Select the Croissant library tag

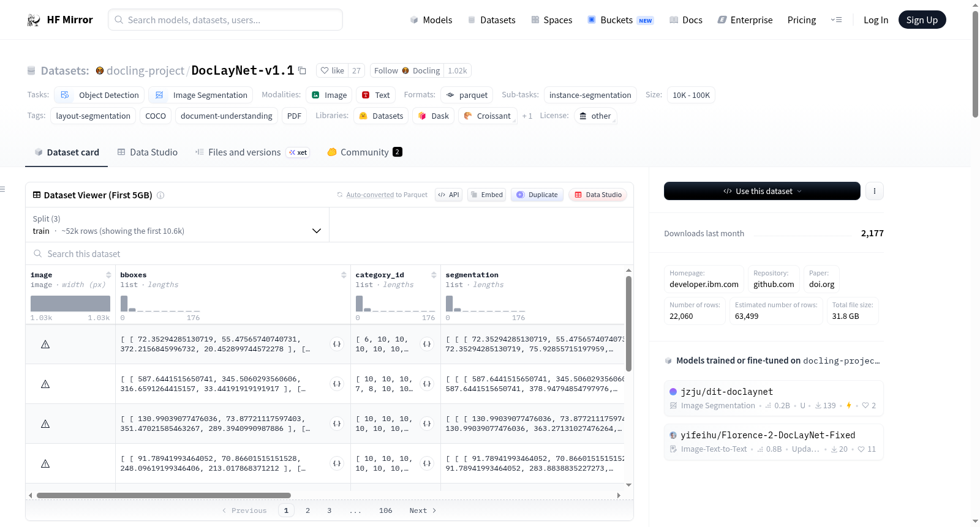click(487, 116)
